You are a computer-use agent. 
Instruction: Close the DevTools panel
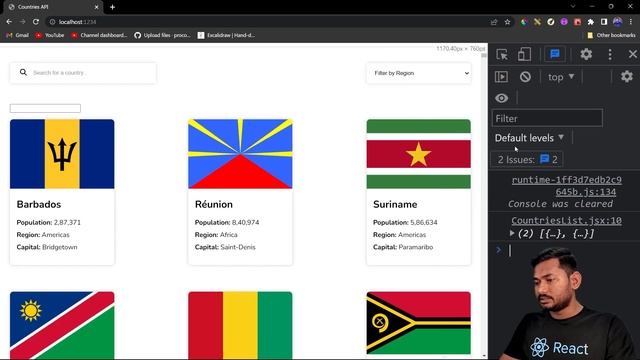tap(632, 54)
